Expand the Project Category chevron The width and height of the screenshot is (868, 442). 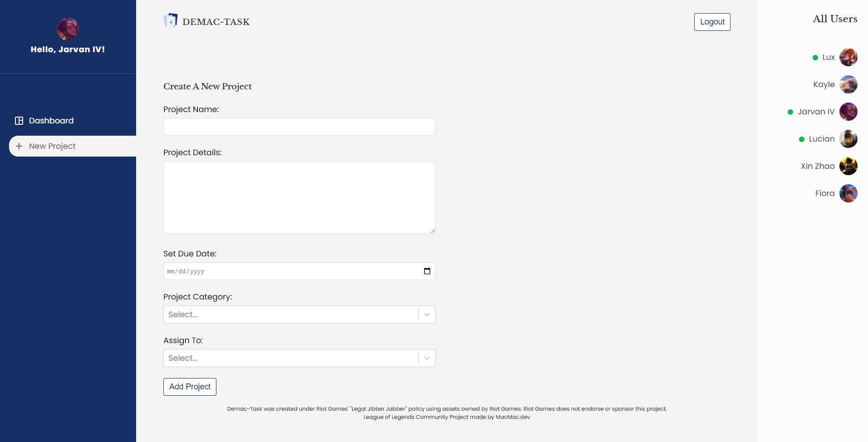427,314
